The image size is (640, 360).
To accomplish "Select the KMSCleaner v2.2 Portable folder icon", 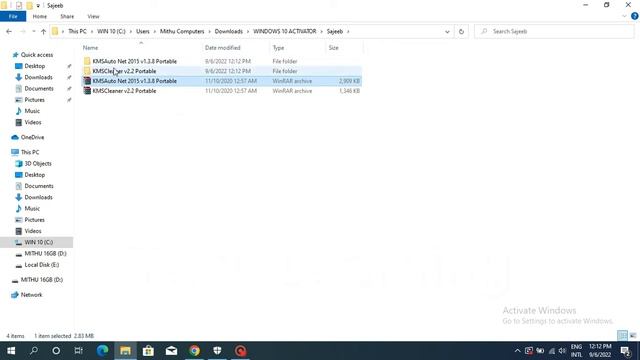I will click(x=87, y=71).
